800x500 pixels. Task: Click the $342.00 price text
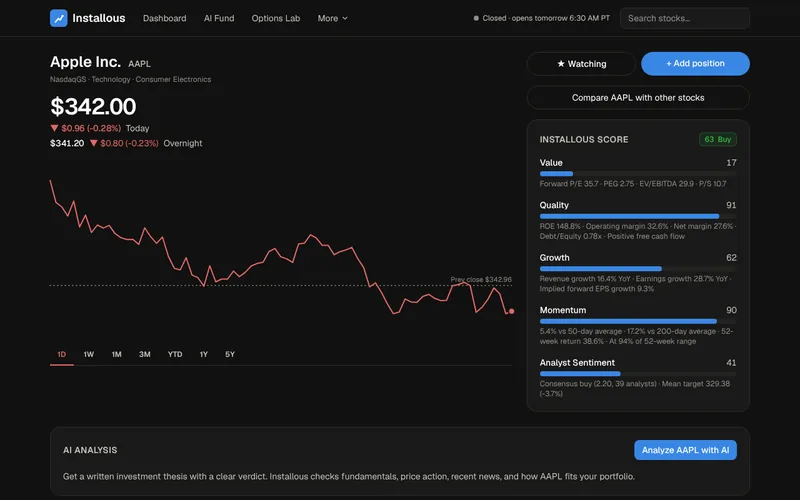93,107
